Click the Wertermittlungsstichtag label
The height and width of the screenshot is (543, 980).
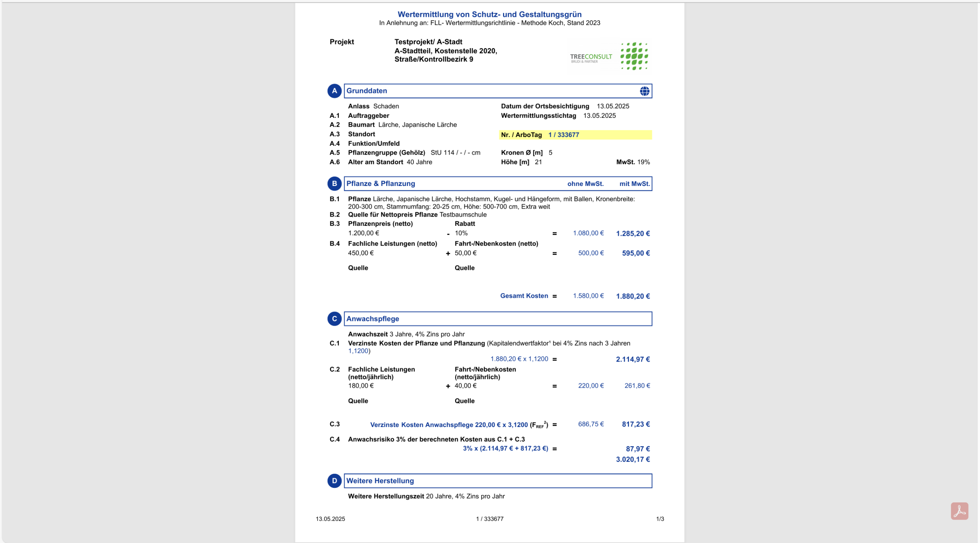coord(538,116)
